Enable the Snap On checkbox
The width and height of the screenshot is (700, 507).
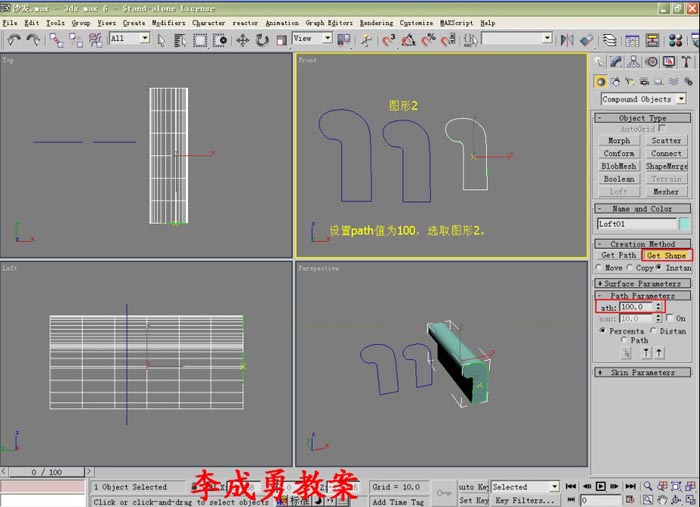click(669, 318)
